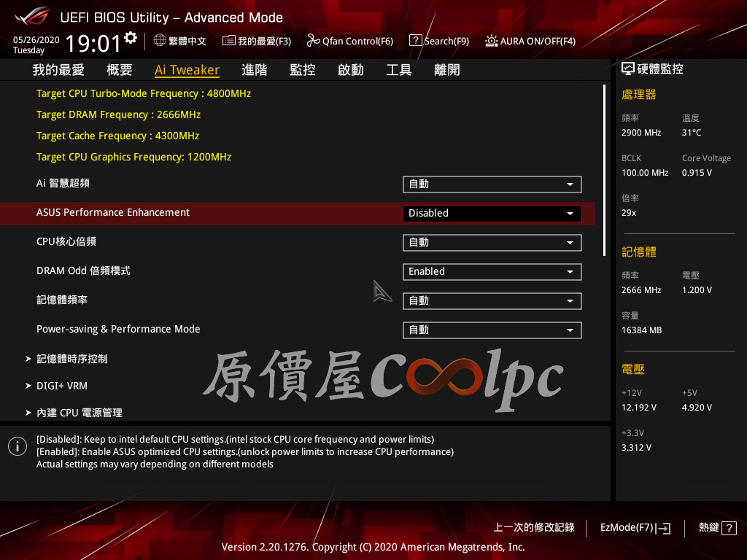Screen dimensions: 747x560
Task: Click Target Cache Frequency : 4300MHz
Action: point(117,136)
